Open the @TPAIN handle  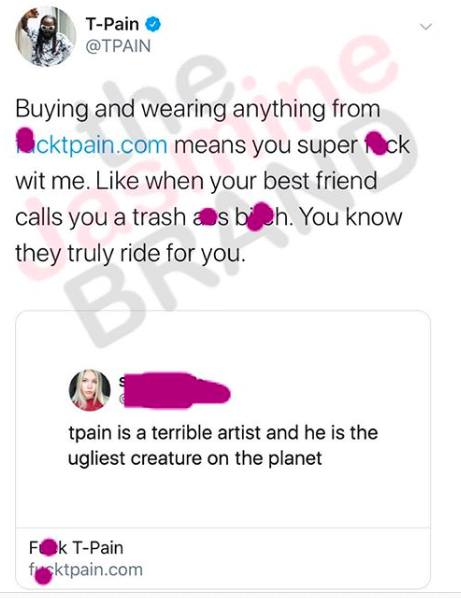[118, 46]
